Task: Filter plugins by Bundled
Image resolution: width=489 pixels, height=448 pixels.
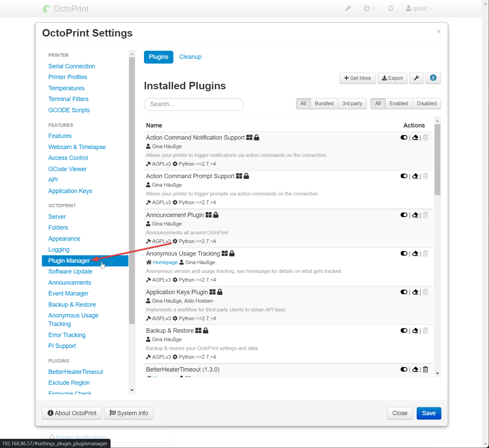Action: pos(323,103)
